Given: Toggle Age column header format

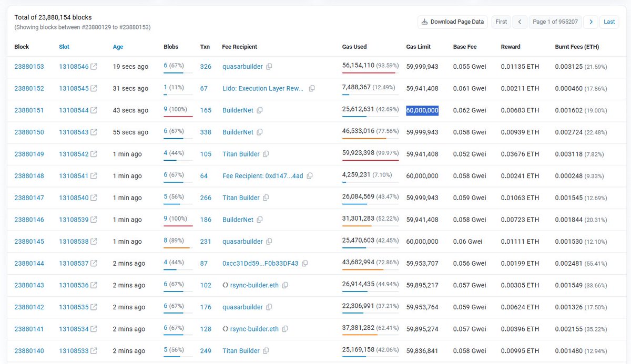Looking at the screenshot, I should (118, 47).
